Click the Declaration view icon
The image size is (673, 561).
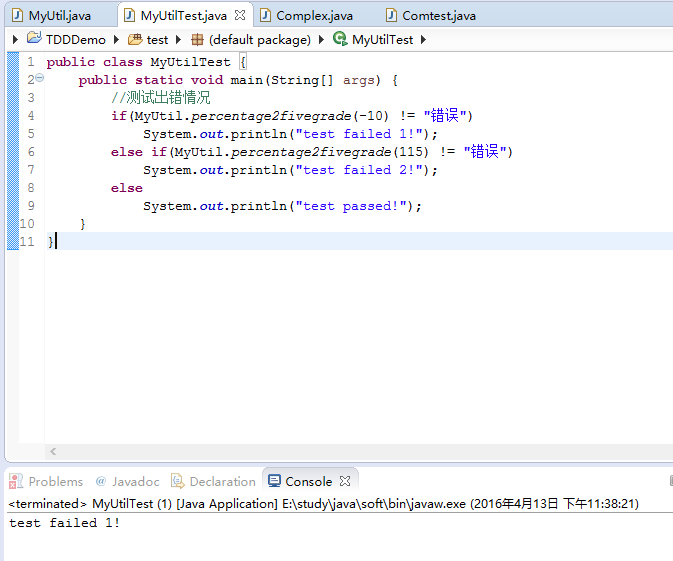click(x=177, y=481)
